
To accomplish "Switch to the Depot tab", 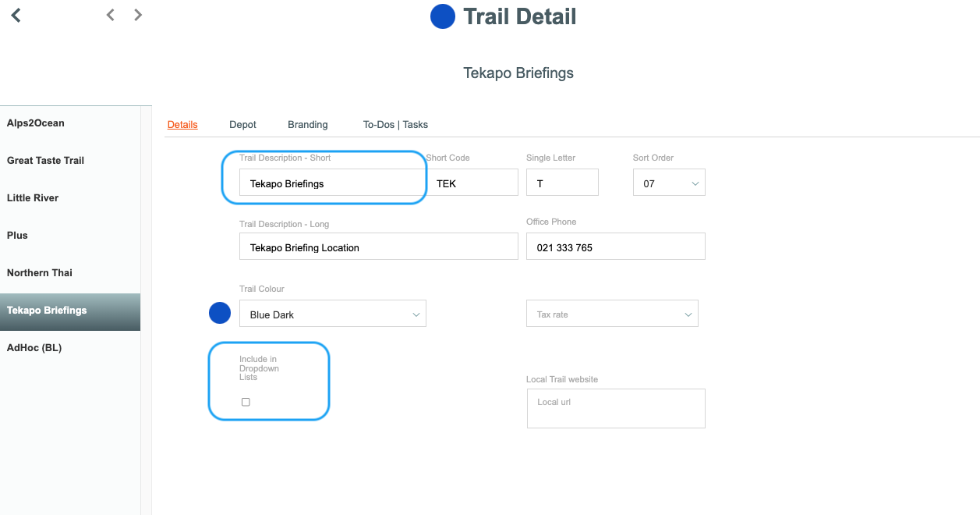I will [242, 124].
